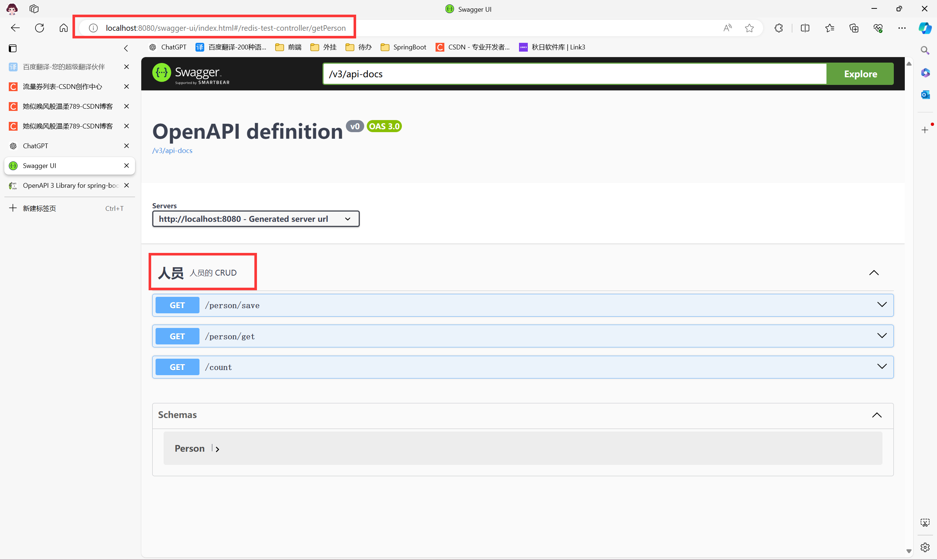Close the ChatGPT tab

click(126, 146)
